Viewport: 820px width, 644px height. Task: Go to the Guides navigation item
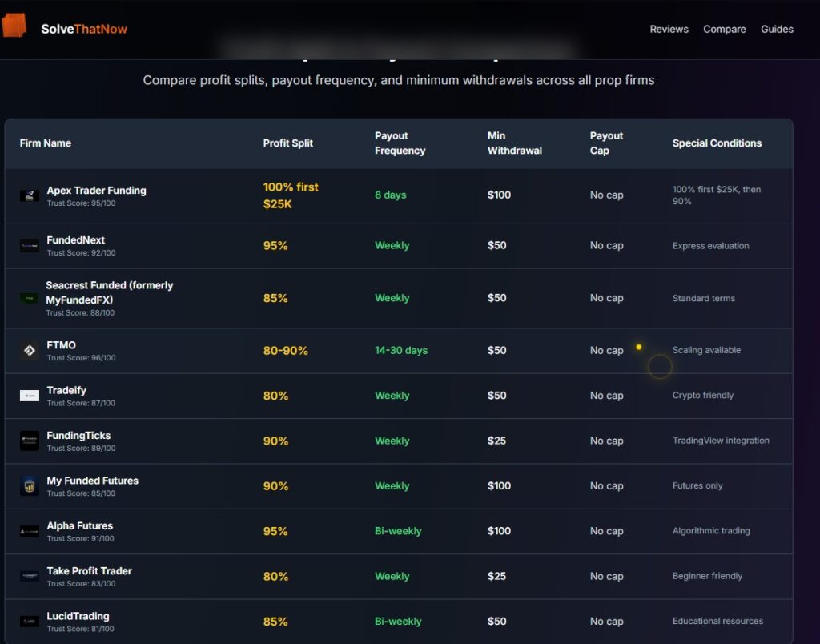pyautogui.click(x=777, y=30)
